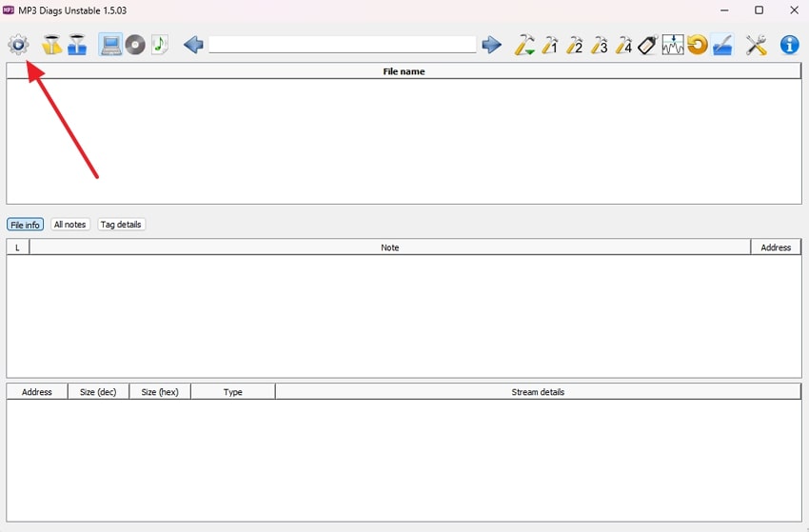Open the blue About info icon
The height and width of the screenshot is (532, 809).
tap(790, 45)
